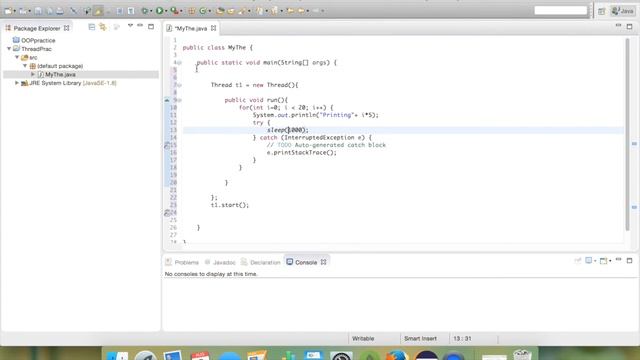Click the Save toolbar icon
The height and width of the screenshot is (360, 640).
(x=38, y=11)
